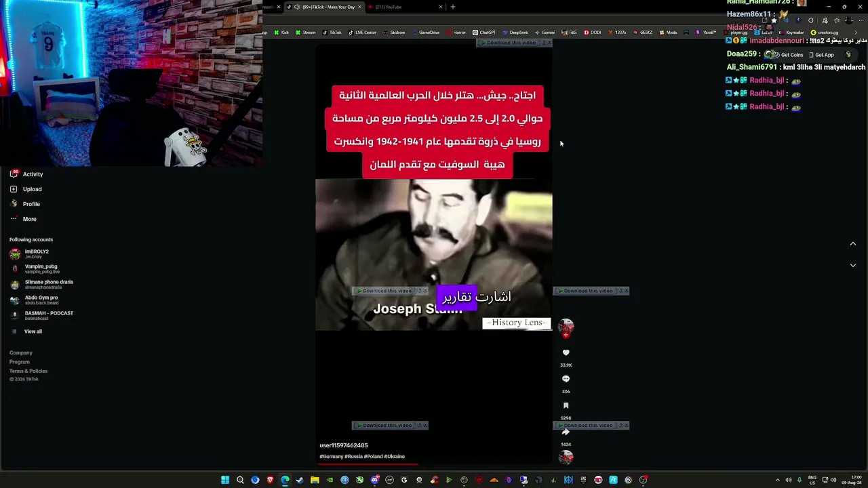Open the Mods bookmark
Screen dimensions: 868x488
pyautogui.click(x=668, y=33)
